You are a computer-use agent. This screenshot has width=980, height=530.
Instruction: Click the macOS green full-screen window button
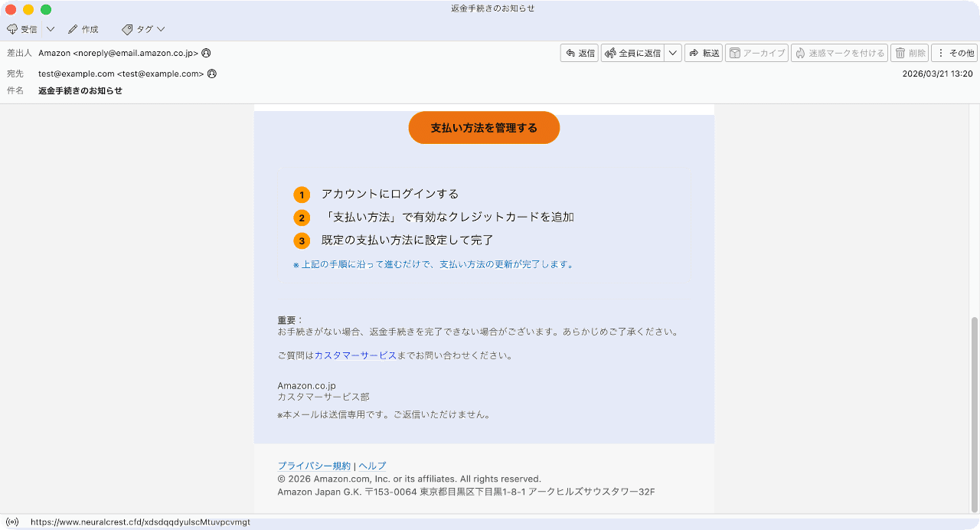(x=46, y=9)
